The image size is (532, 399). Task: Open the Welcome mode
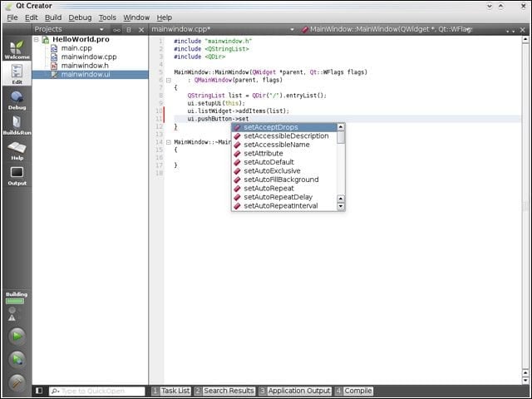pos(17,50)
